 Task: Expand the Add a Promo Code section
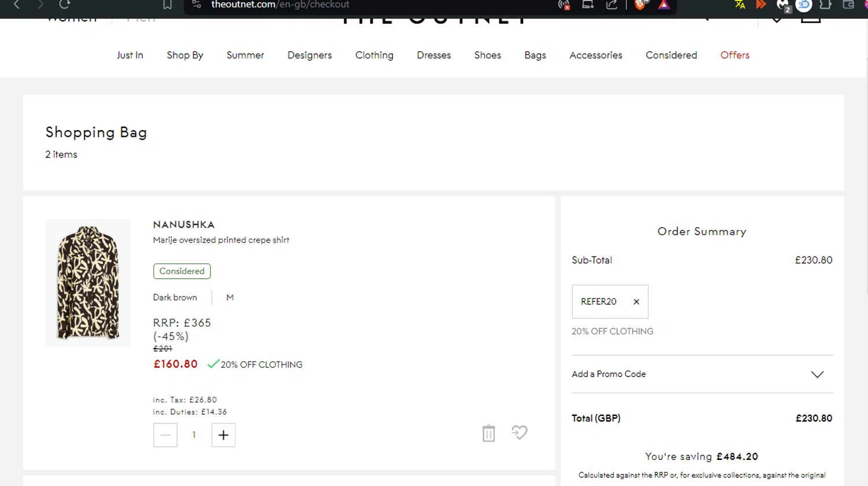pos(702,374)
